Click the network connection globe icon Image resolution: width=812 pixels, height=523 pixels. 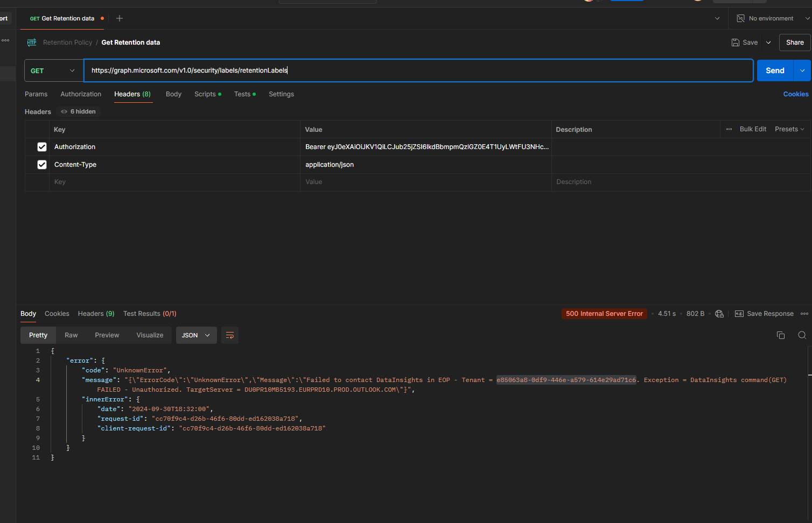(x=719, y=313)
